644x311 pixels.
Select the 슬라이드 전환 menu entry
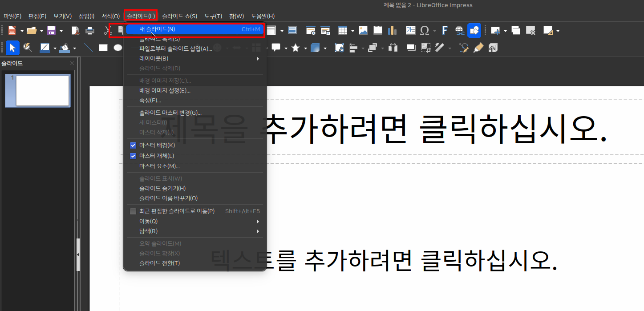[159, 263]
